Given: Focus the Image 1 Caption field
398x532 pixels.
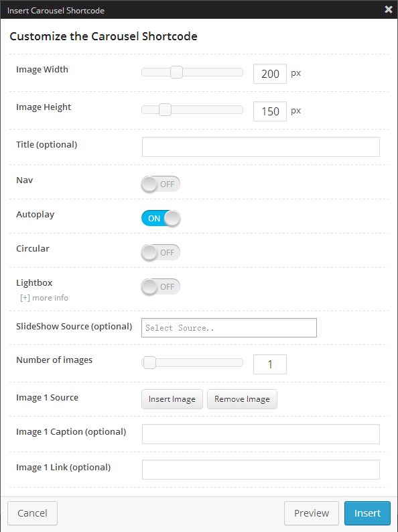Looking at the screenshot, I should 261,434.
